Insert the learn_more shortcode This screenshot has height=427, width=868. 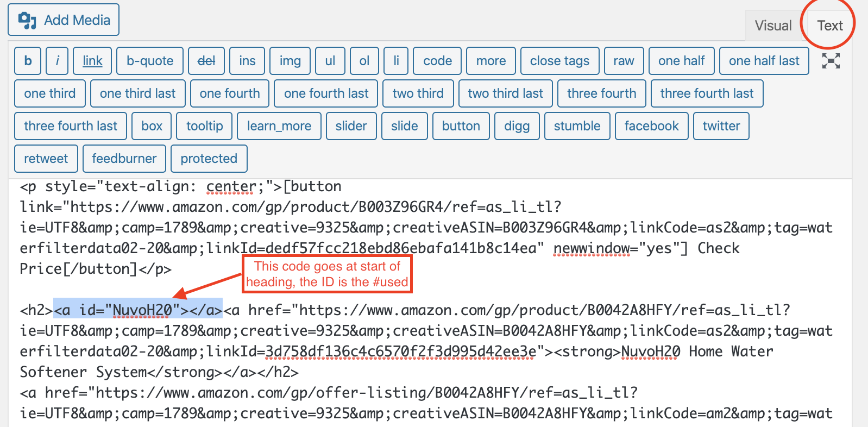279,126
